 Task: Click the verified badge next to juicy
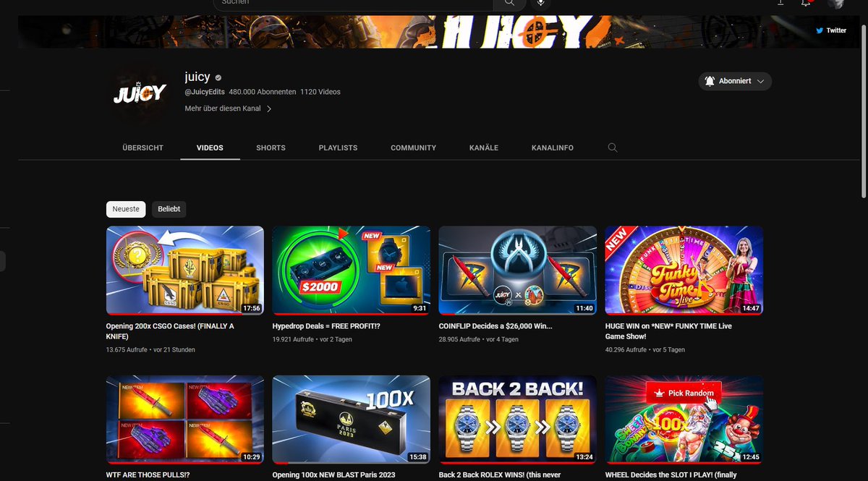click(218, 77)
